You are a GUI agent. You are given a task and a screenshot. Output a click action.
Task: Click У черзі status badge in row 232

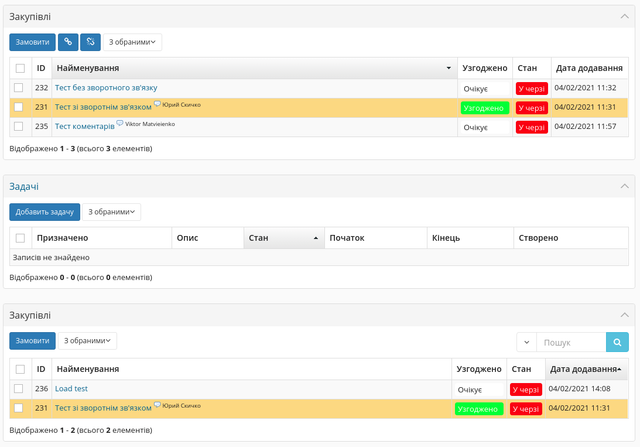click(x=532, y=89)
